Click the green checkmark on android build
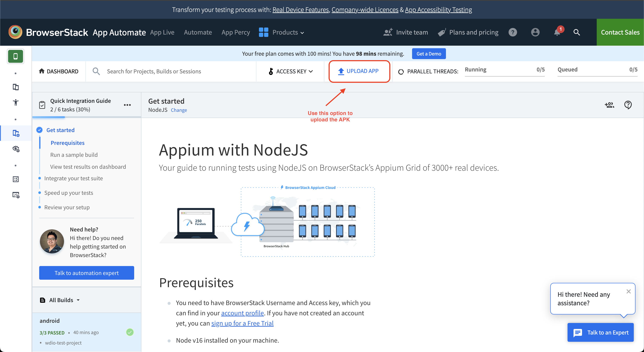644x352 pixels. tap(130, 332)
